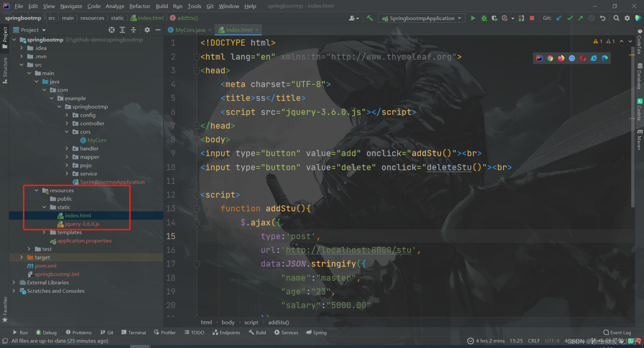The height and width of the screenshot is (348, 644).
Task: Collapse all in the Project panel toolbar
Action: [x=132, y=30]
